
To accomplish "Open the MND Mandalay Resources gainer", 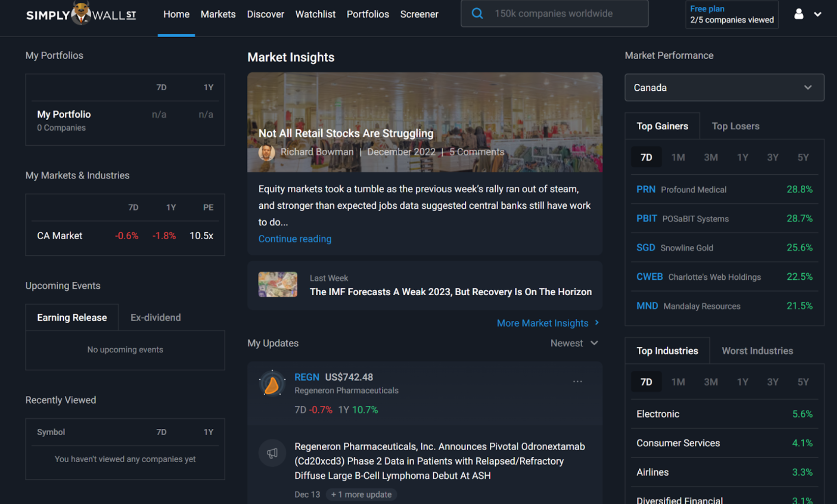I will pyautogui.click(x=724, y=306).
